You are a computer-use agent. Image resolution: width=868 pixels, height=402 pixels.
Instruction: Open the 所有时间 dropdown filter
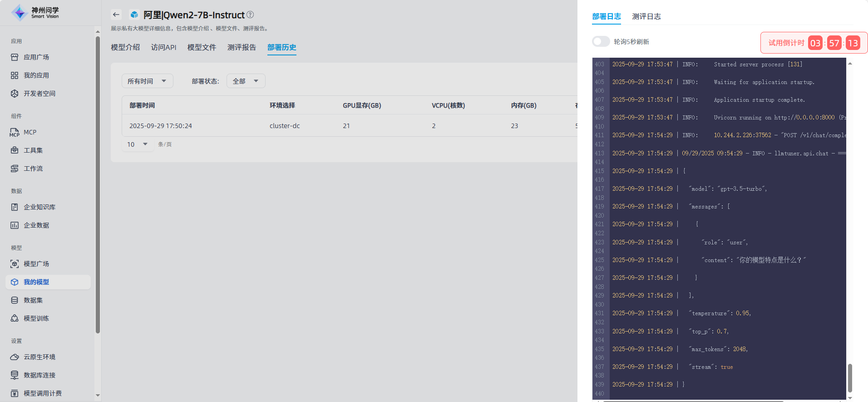pos(147,81)
